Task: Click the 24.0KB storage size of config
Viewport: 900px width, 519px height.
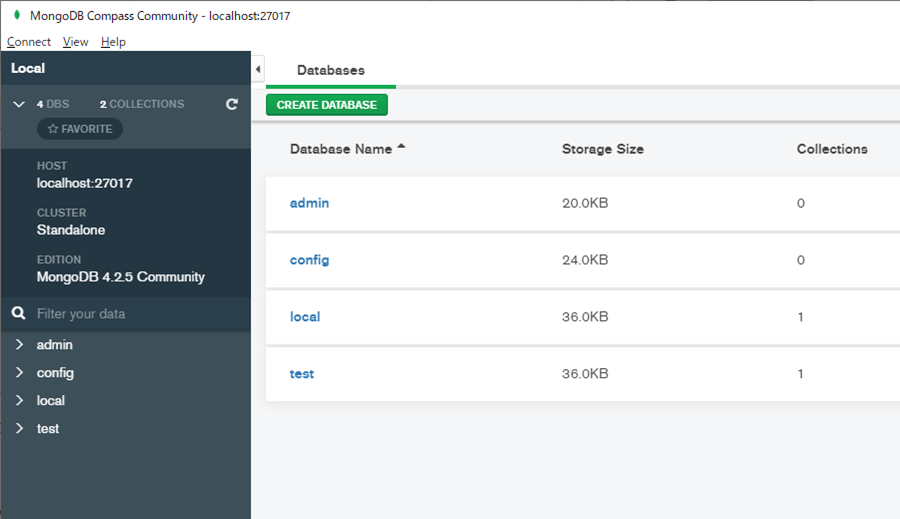Action: 585,260
